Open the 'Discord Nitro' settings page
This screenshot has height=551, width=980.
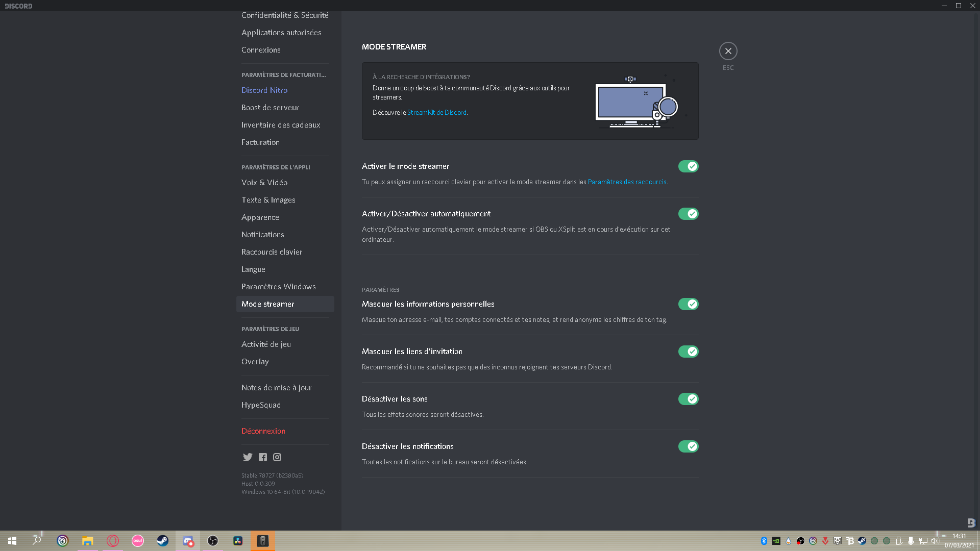[x=264, y=90]
